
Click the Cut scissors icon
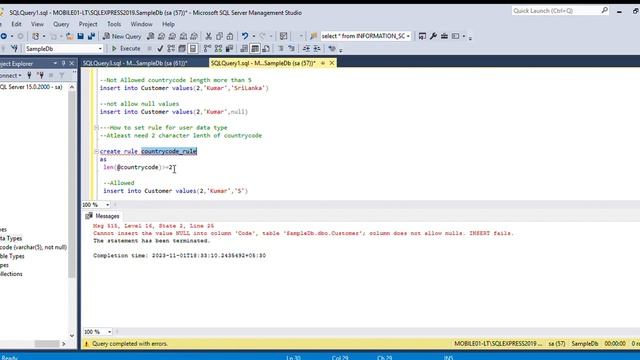209,36
